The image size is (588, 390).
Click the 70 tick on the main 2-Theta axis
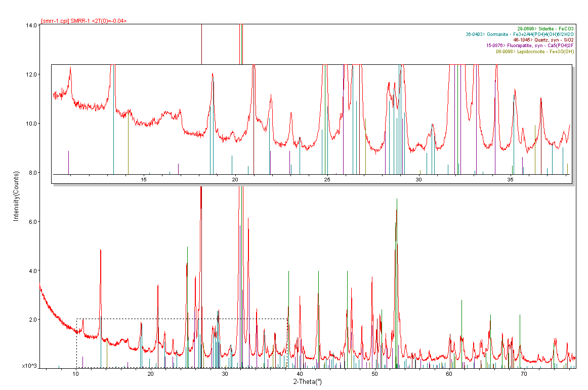[524, 374]
